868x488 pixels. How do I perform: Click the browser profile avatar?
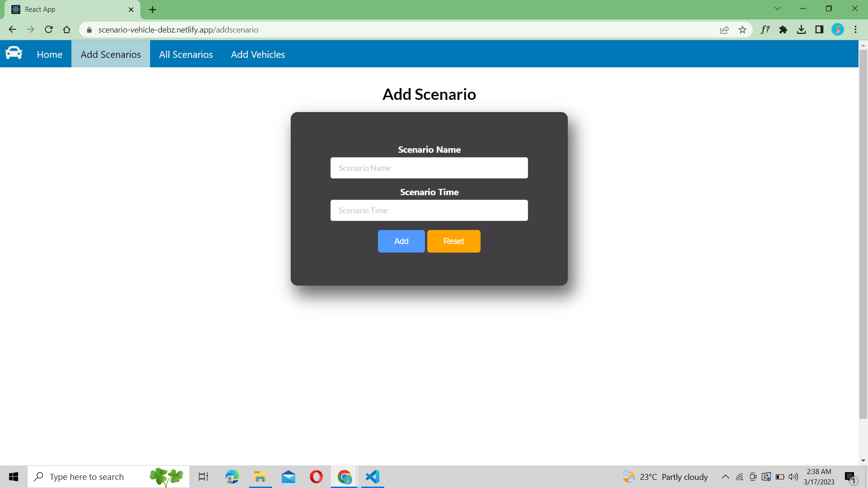(838, 29)
